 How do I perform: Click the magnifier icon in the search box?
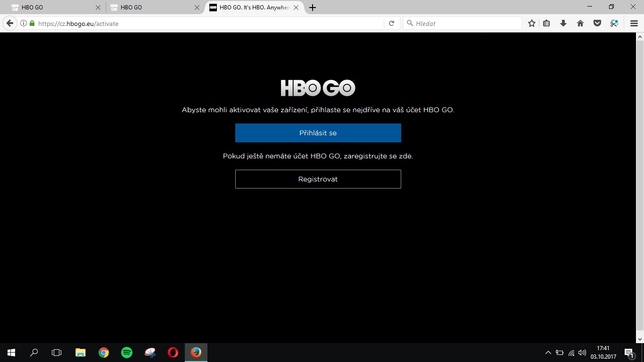pyautogui.click(x=410, y=23)
